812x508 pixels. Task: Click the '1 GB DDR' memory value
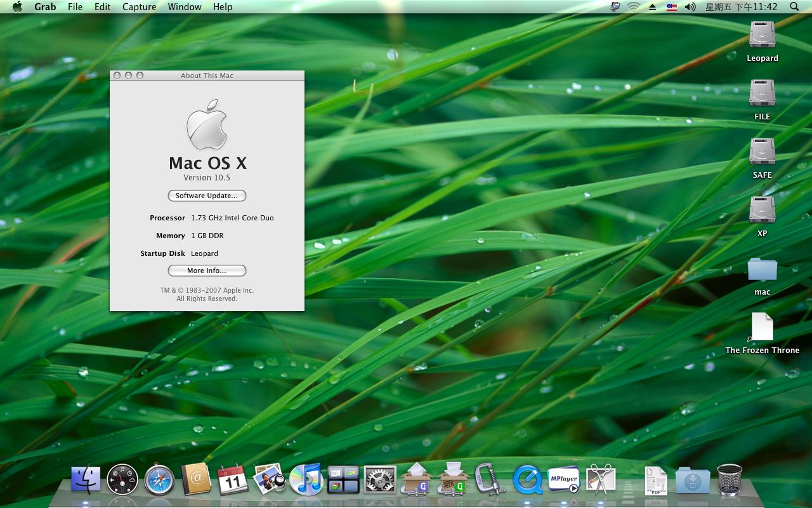[207, 236]
